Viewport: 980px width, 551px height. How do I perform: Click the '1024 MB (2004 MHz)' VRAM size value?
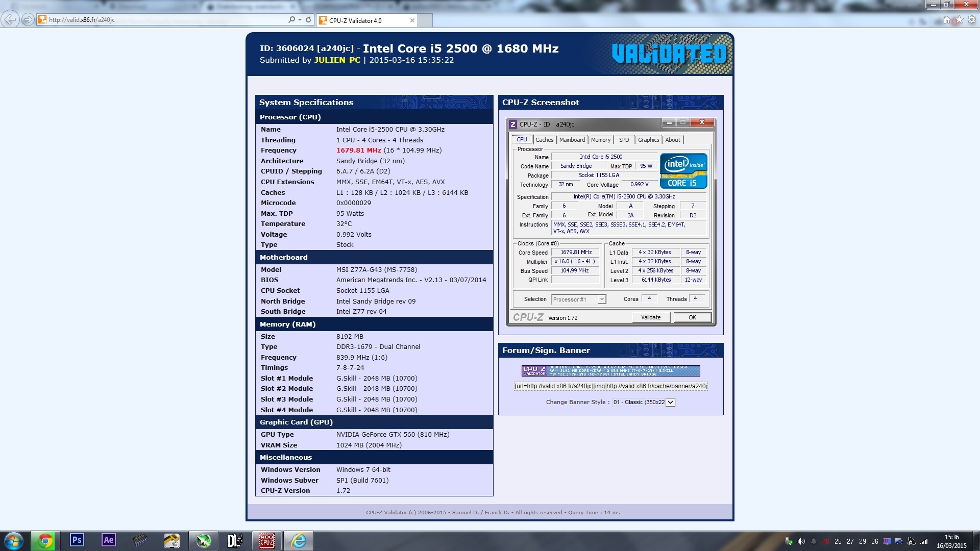369,445
